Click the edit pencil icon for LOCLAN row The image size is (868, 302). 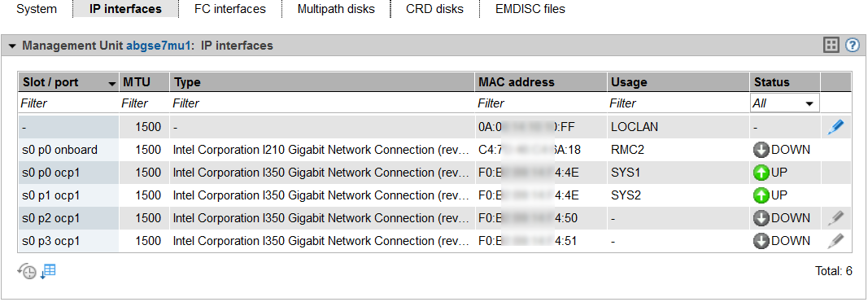click(835, 127)
